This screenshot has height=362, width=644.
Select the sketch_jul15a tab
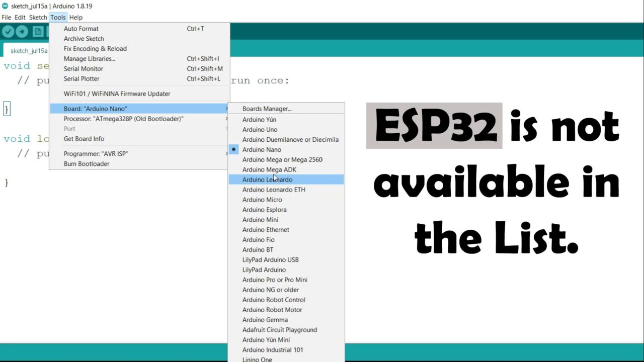coord(29,51)
